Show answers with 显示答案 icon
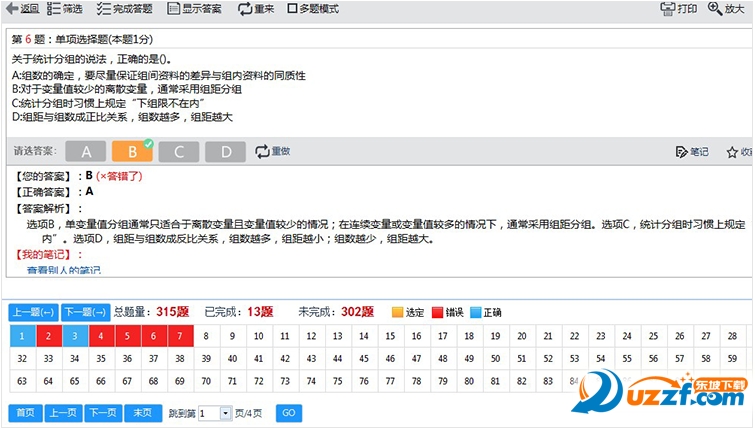This screenshot has height=430, width=755. click(x=173, y=9)
